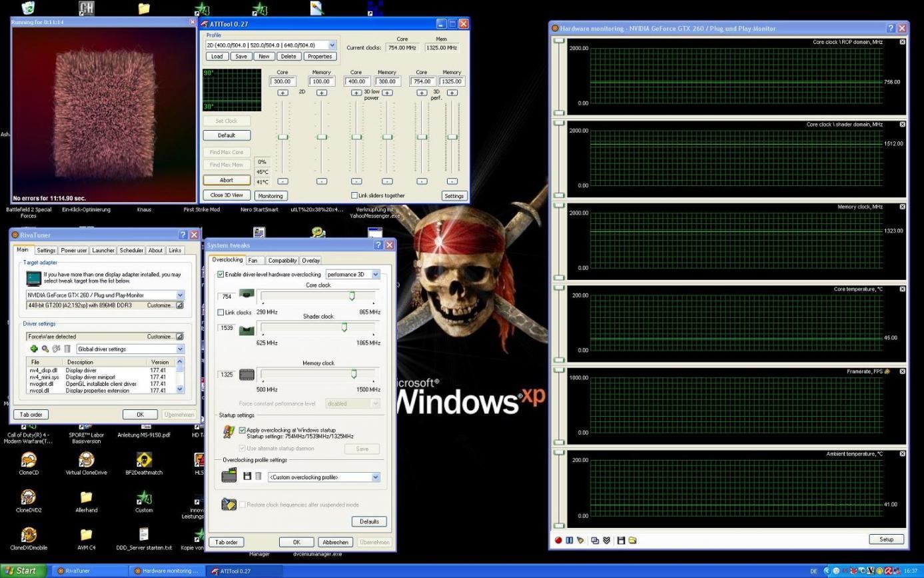
Task: Click Hardware monitoring taskbar button
Action: tap(167, 571)
